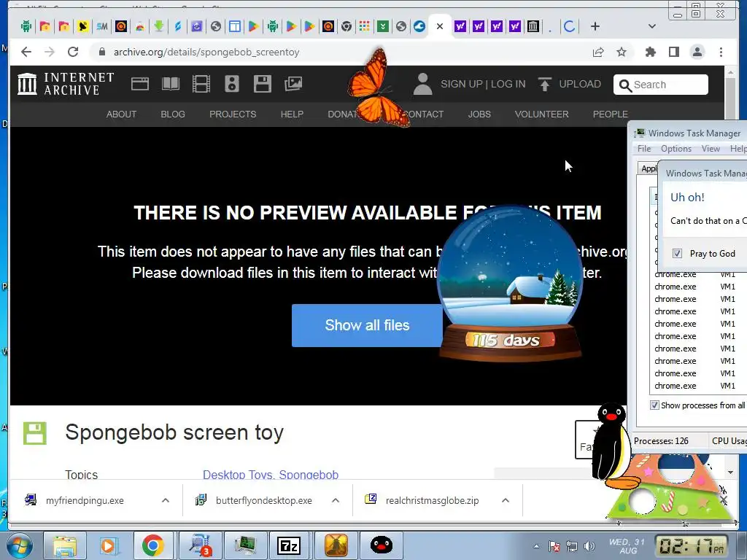Show hidden system tray icons

(x=536, y=546)
